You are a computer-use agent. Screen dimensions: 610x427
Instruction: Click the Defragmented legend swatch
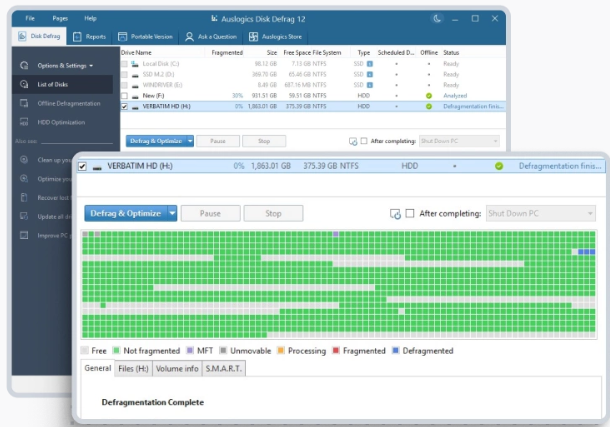[396, 350]
